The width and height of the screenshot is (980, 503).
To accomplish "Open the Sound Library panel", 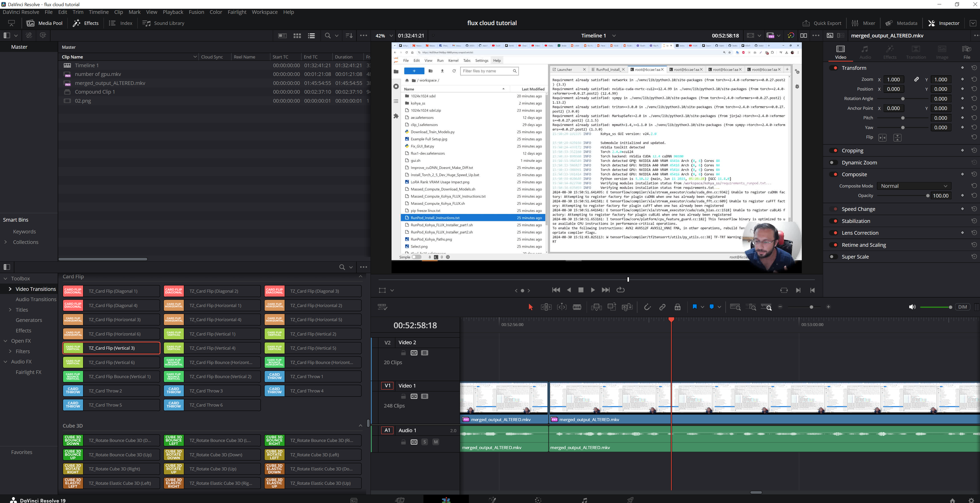I will (163, 23).
